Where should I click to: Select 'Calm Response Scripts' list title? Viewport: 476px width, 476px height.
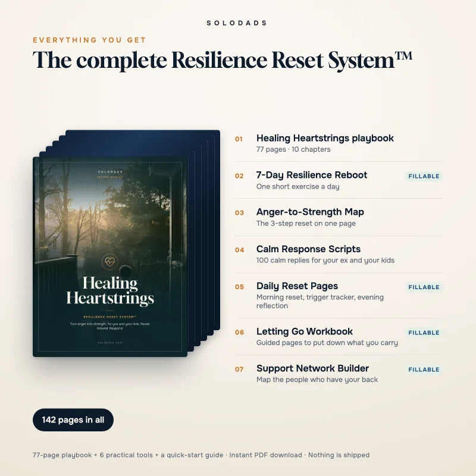point(308,249)
